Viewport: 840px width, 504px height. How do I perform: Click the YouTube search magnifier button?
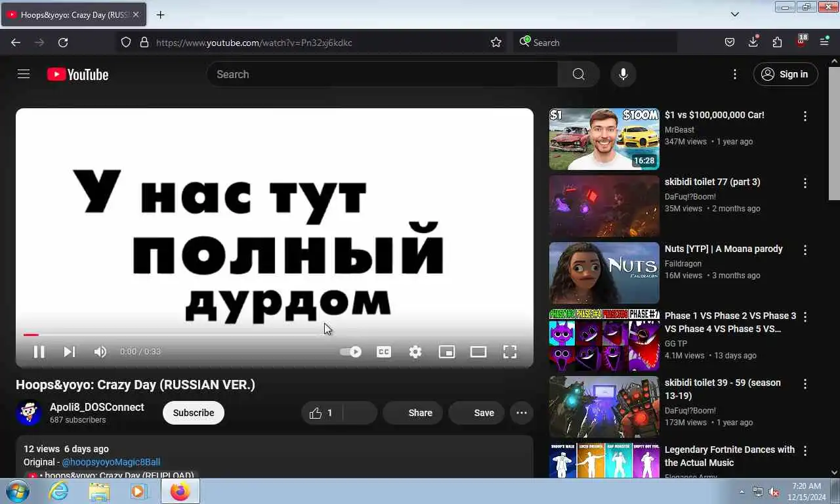[x=578, y=74]
